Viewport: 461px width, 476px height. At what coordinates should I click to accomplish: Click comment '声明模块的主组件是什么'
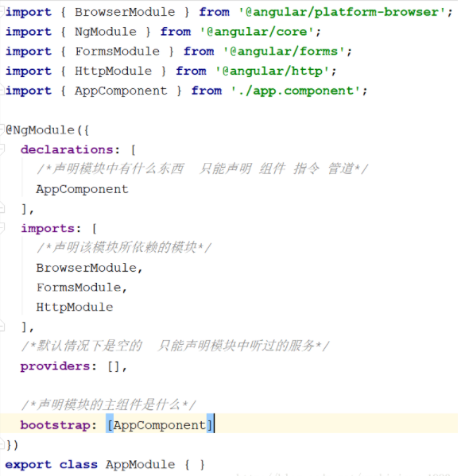click(x=109, y=405)
